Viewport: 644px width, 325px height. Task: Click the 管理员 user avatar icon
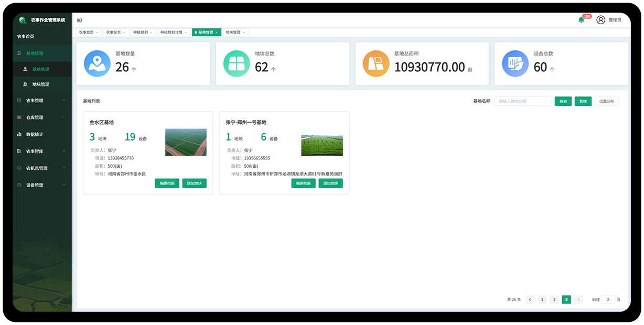point(600,20)
